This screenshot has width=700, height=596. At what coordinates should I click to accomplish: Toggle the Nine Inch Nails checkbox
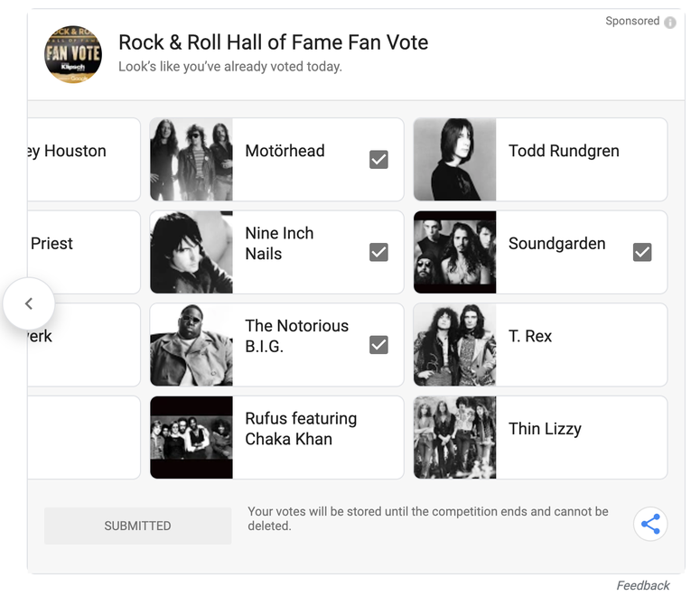click(x=379, y=253)
